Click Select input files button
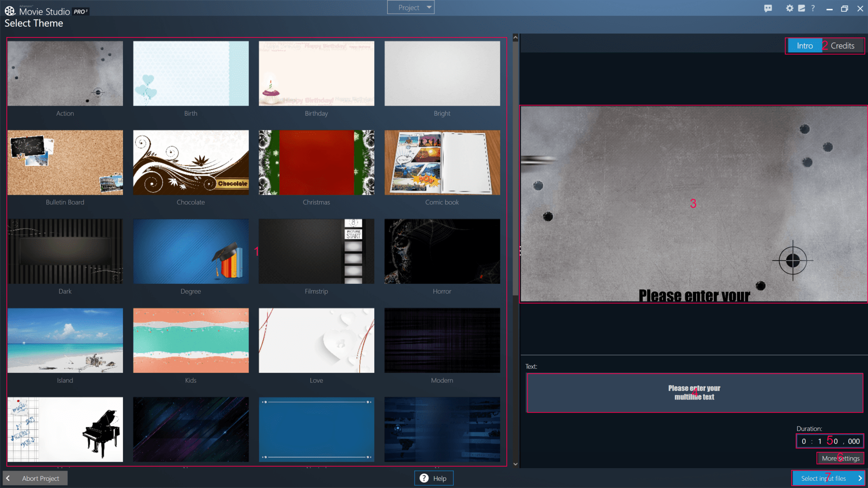This screenshot has height=488, width=868. pos(828,478)
